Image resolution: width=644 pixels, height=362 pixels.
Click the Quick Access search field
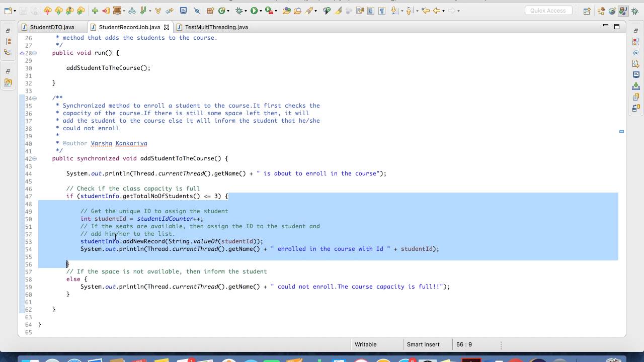point(548,11)
